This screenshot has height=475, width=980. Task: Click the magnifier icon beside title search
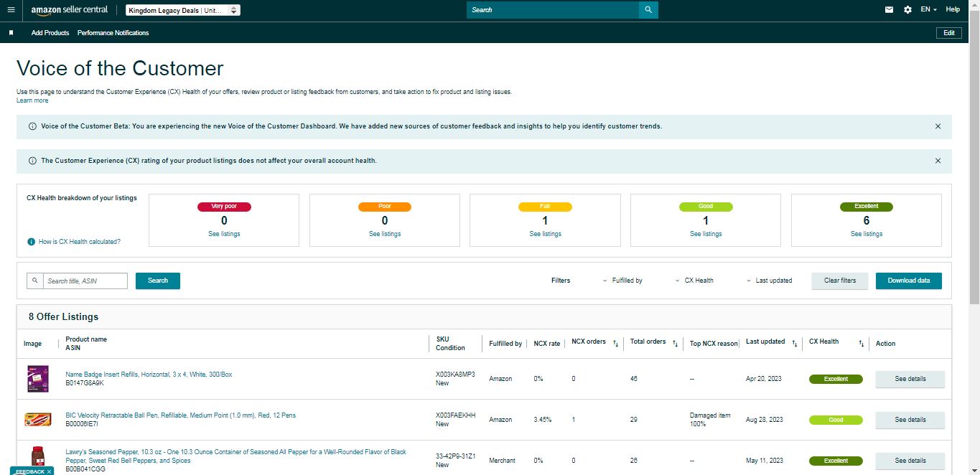[35, 281]
